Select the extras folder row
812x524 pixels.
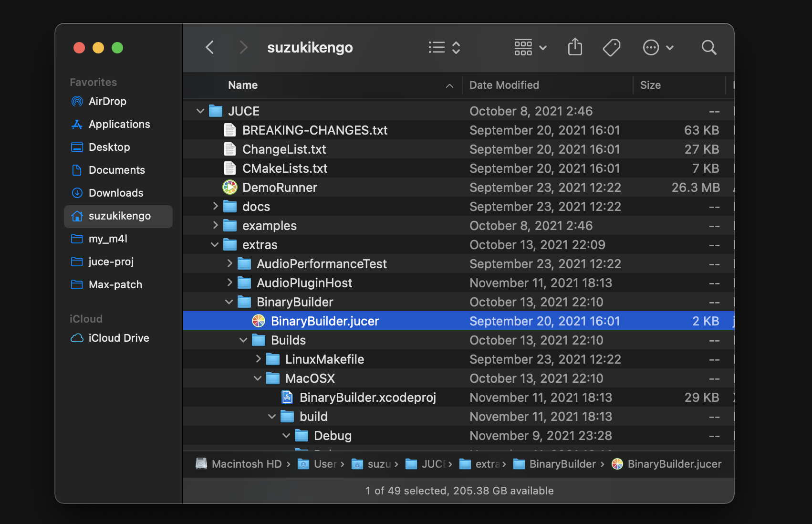pos(458,244)
